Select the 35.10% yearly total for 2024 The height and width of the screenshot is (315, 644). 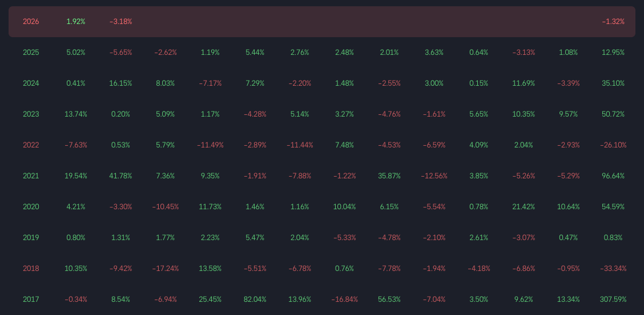click(x=613, y=83)
